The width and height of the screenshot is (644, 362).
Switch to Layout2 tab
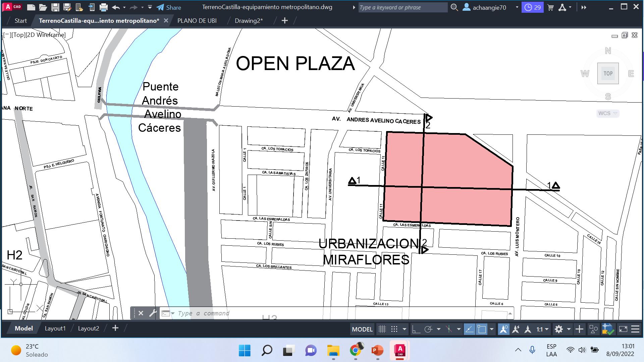pos(89,328)
